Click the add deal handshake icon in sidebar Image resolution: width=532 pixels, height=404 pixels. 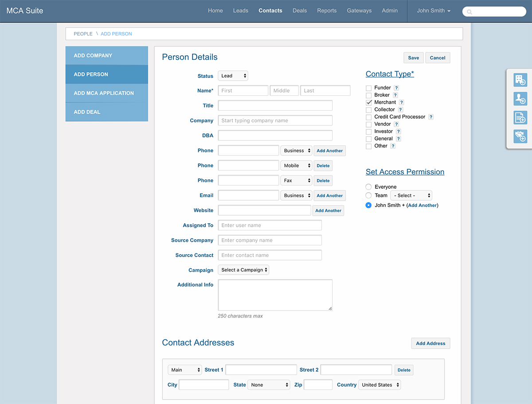520,136
